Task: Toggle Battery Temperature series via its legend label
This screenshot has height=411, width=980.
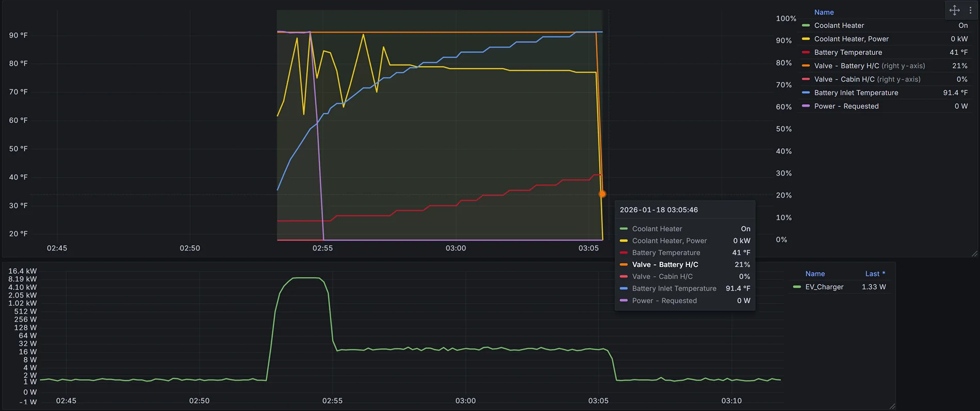Action: [x=847, y=52]
